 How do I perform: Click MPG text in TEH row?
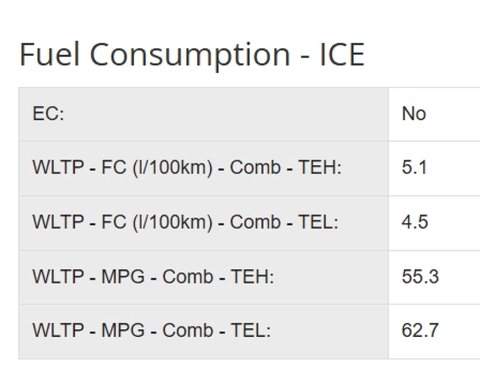pyautogui.click(x=123, y=277)
